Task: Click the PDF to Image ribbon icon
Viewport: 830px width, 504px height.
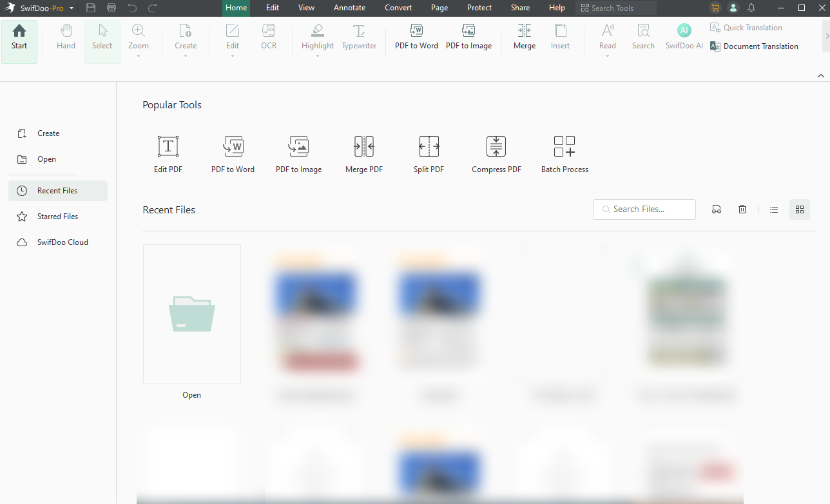Action: (468, 31)
